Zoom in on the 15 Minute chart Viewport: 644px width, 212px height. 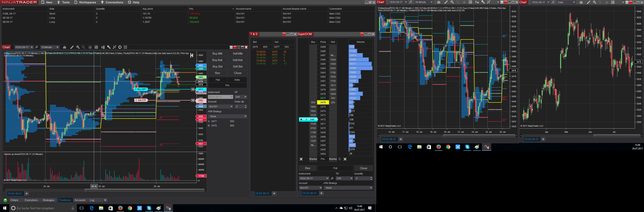tap(78, 47)
